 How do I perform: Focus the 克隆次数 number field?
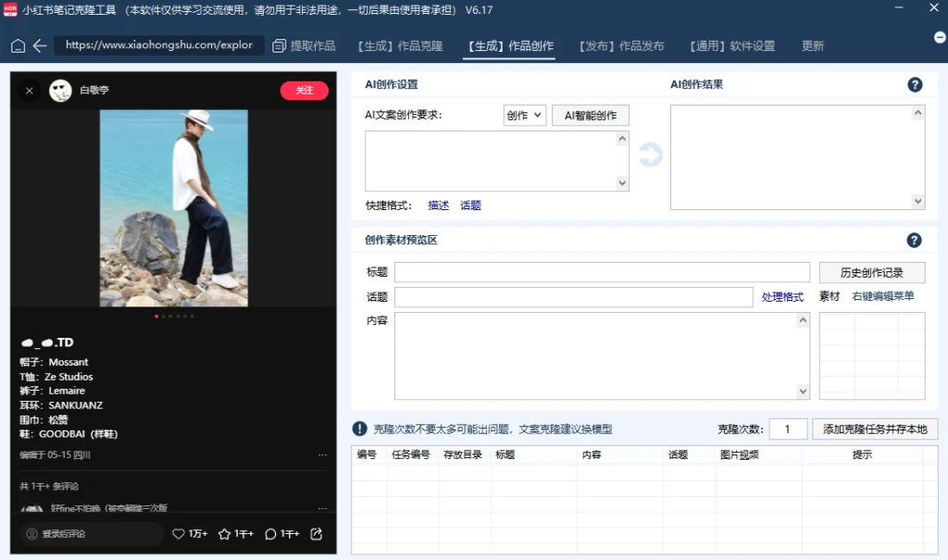[x=789, y=429]
